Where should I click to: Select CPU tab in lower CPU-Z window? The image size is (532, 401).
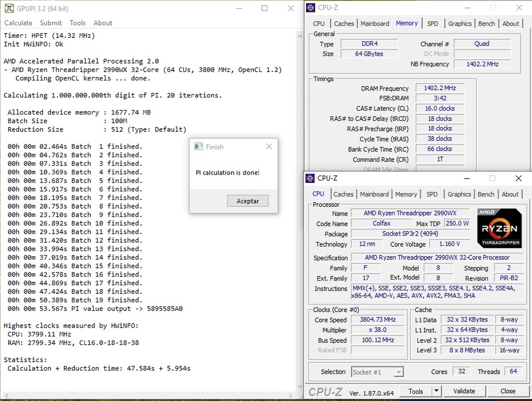(318, 194)
